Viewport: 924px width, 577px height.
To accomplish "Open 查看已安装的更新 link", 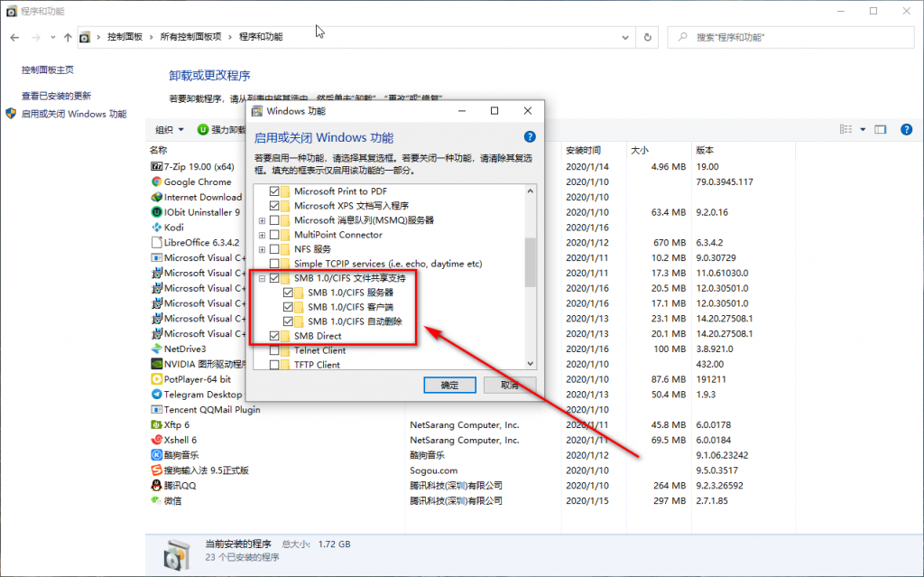I will [57, 96].
